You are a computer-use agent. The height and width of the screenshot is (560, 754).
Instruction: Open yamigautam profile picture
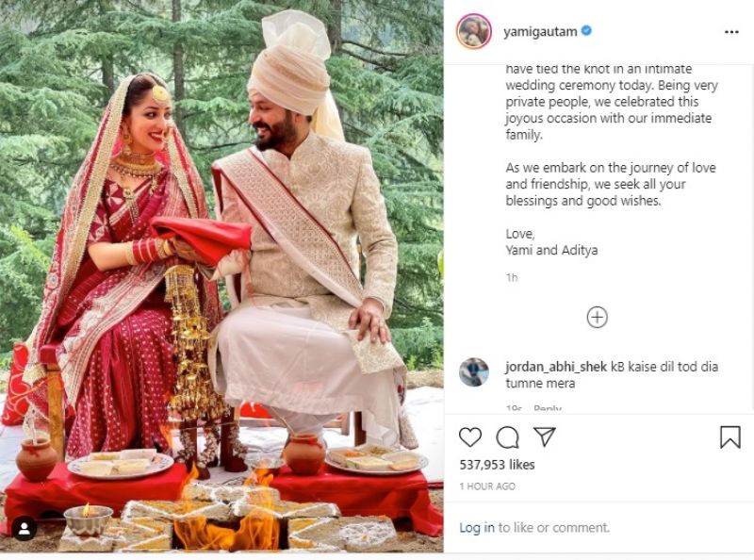(x=474, y=31)
